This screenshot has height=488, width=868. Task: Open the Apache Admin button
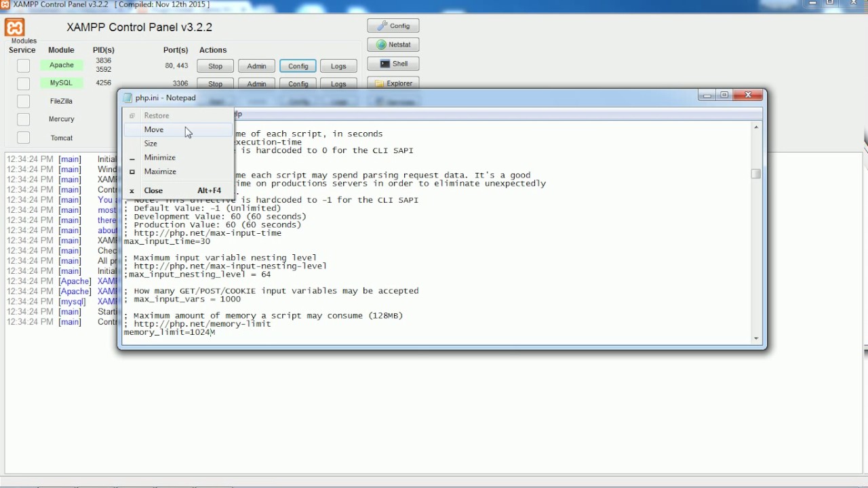tap(256, 66)
